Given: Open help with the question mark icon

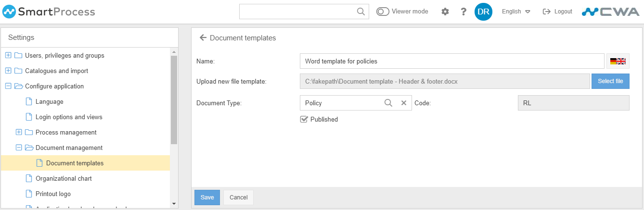Looking at the screenshot, I should pyautogui.click(x=464, y=12).
